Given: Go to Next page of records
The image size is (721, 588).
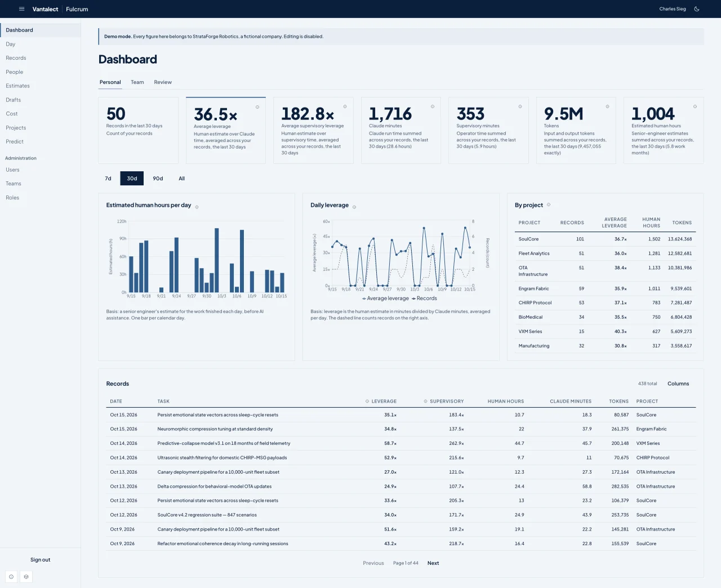Looking at the screenshot, I should coord(433,563).
